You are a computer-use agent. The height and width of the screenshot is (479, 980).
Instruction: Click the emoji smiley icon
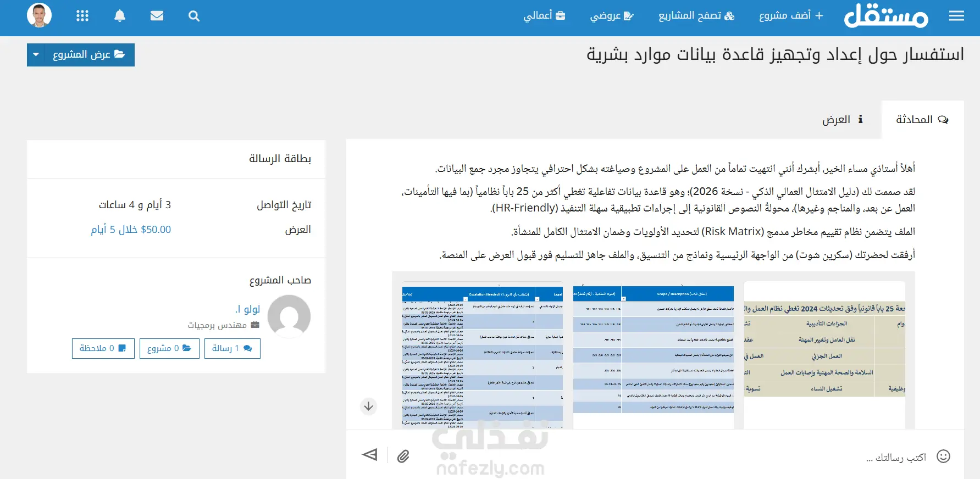pos(944,456)
